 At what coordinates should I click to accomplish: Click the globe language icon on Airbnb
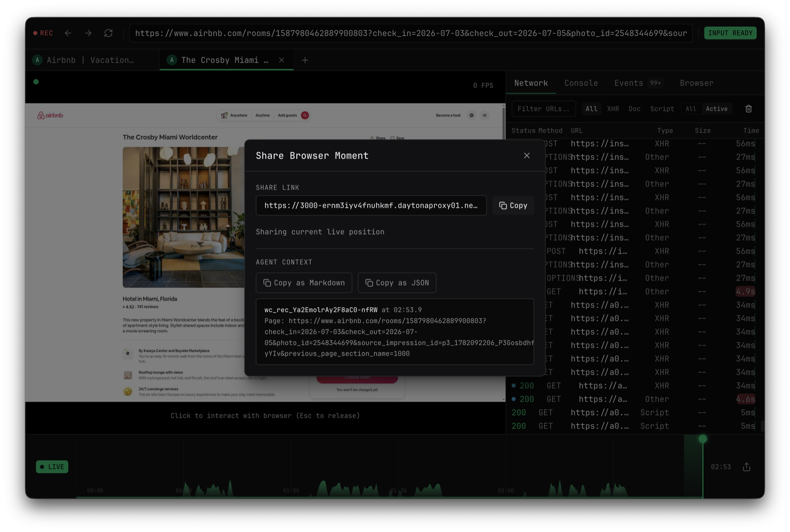pos(471,115)
